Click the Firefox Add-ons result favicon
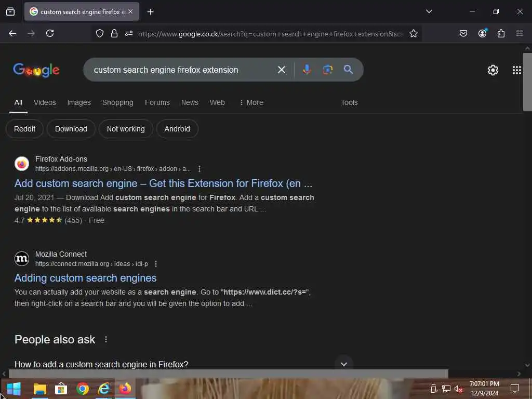 (x=22, y=164)
